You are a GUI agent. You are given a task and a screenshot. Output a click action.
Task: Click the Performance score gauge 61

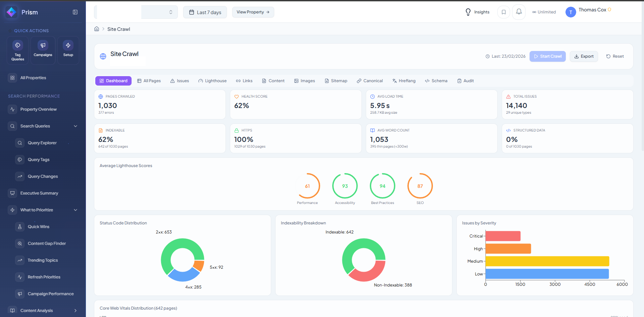coord(307,186)
